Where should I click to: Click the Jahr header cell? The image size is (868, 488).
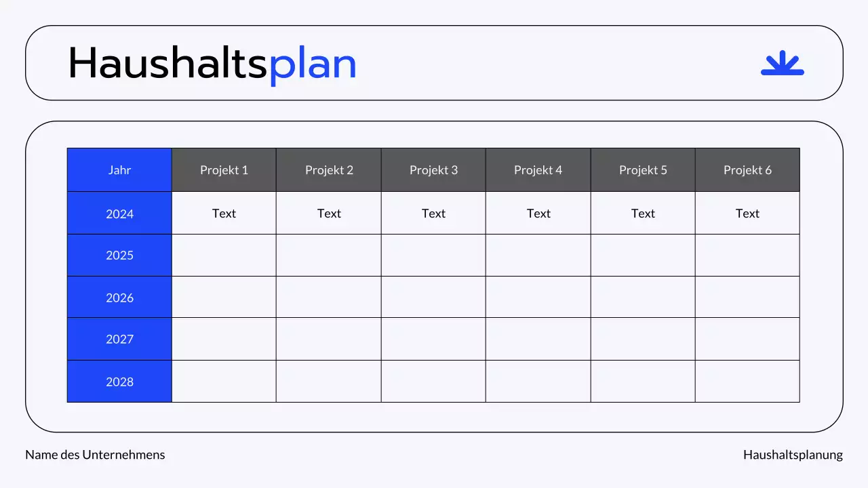[119, 170]
